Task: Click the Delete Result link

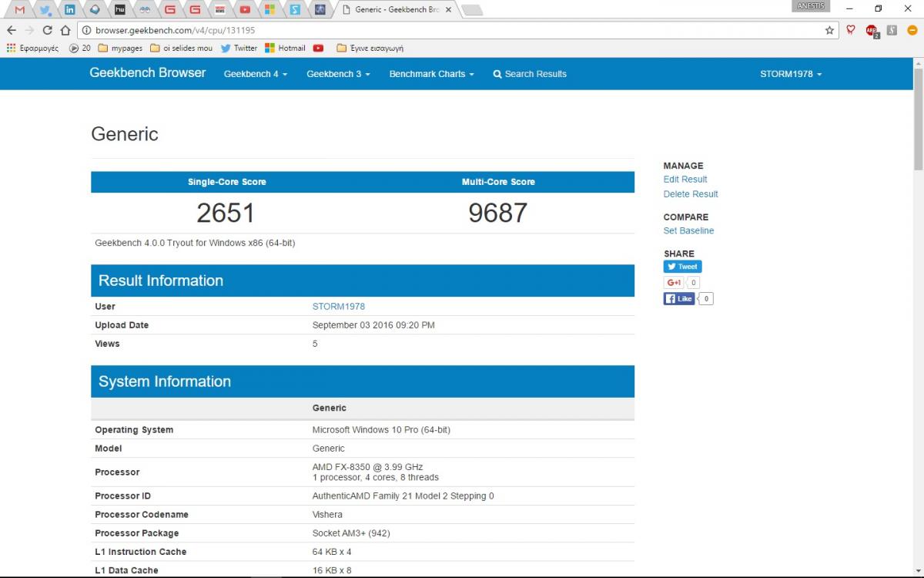Action: pyautogui.click(x=691, y=194)
